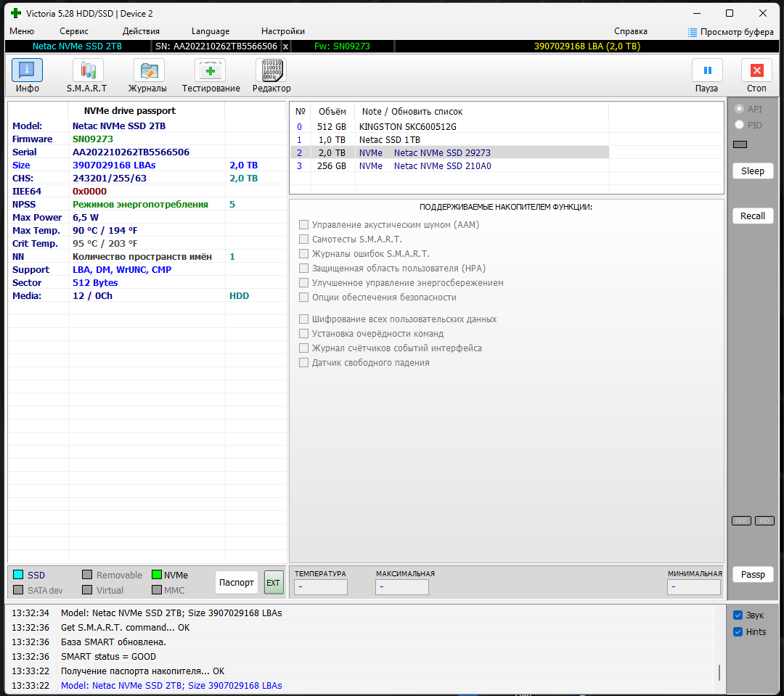Click the МИНИМАЛЬНАЯ temperature field
The height and width of the screenshot is (696, 784).
tap(693, 587)
